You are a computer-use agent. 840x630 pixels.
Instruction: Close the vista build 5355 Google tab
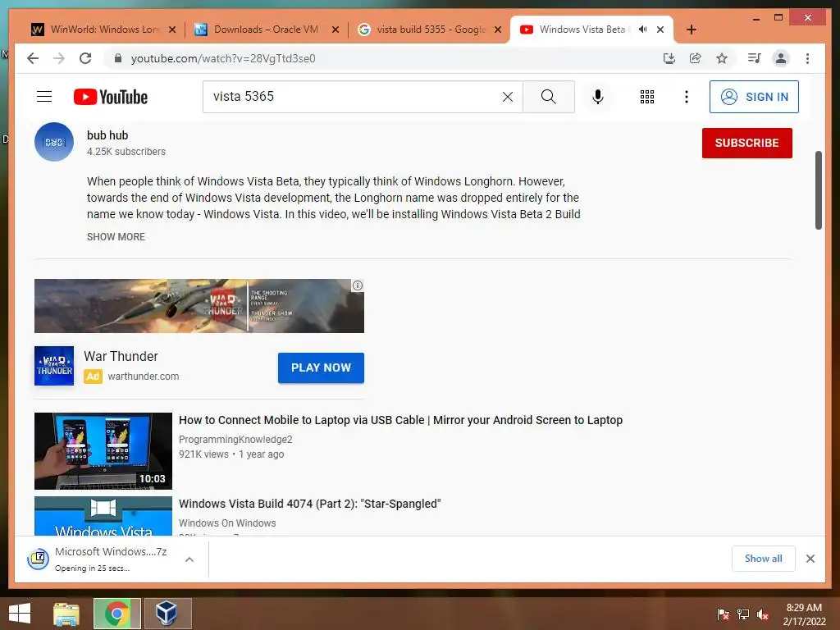pyautogui.click(x=498, y=30)
